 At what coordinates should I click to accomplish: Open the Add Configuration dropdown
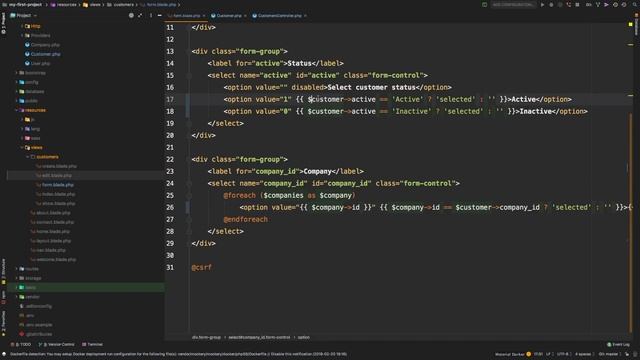coord(513,5)
